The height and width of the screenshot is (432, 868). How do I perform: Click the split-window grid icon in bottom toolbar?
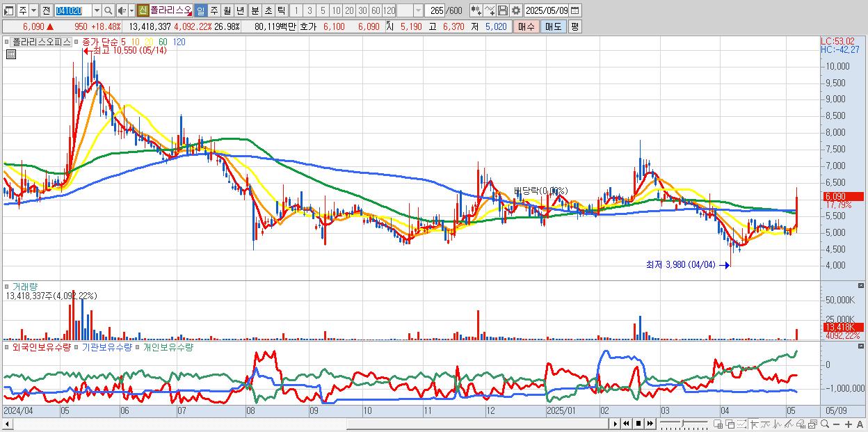click(718, 424)
